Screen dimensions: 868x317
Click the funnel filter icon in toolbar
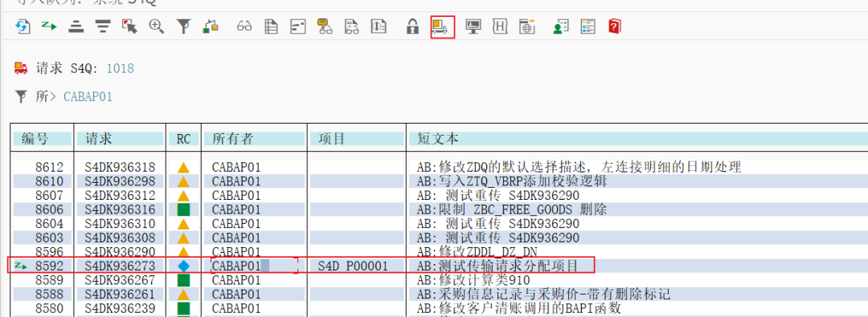(x=183, y=26)
